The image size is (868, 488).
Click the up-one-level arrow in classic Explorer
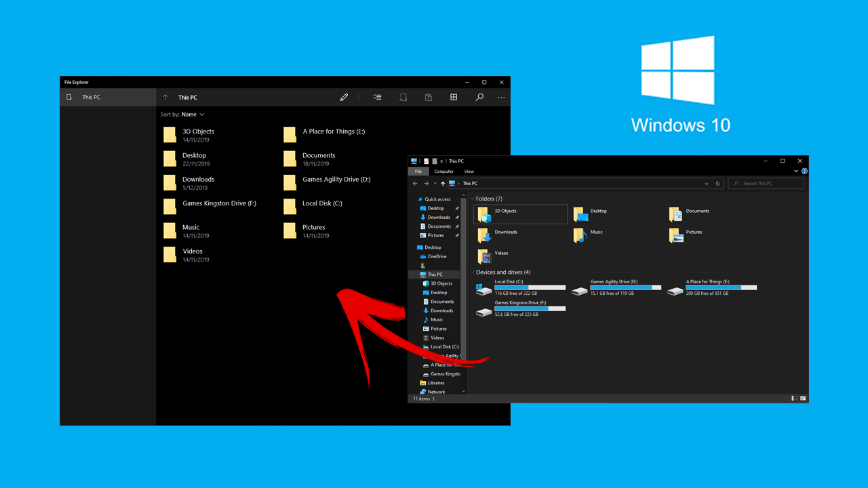coord(443,184)
